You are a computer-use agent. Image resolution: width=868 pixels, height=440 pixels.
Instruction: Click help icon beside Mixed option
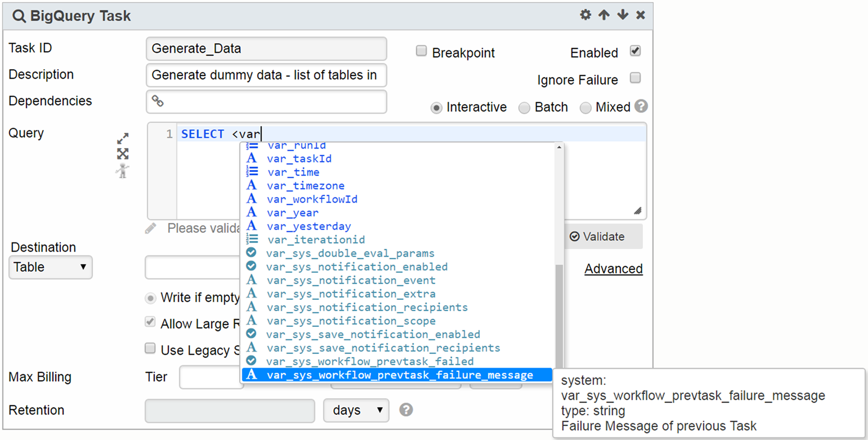pos(641,106)
